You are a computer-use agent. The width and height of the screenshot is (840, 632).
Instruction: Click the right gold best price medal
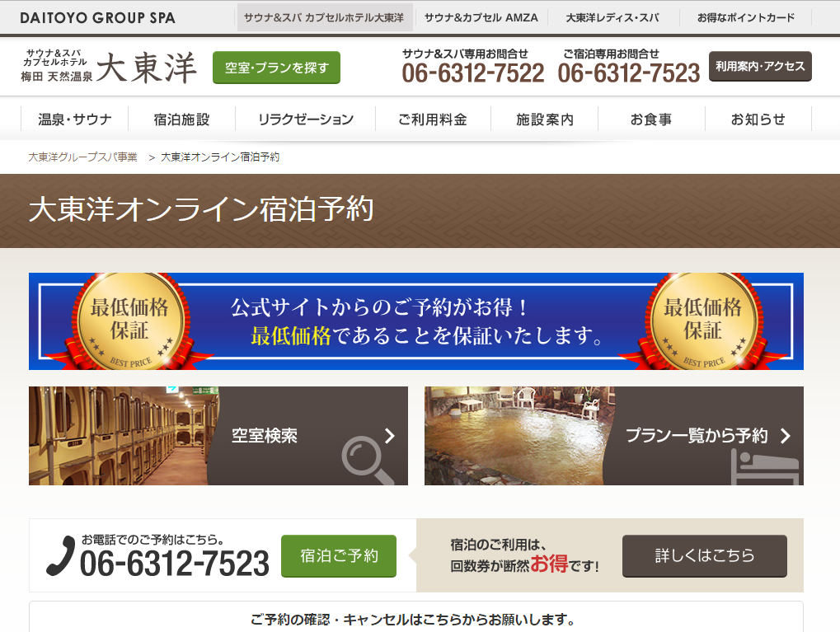pyautogui.click(x=703, y=321)
